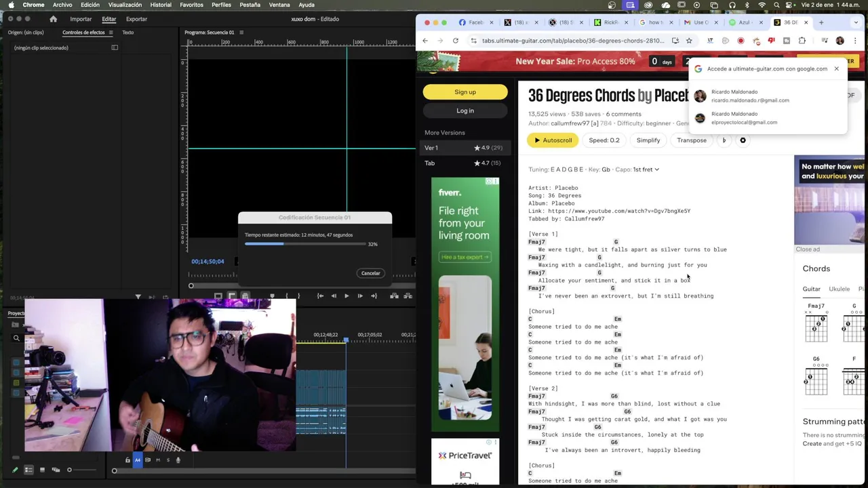Click the Project panel thumbnail zoom slider
868x488 pixels.
pyautogui.click(x=69, y=470)
